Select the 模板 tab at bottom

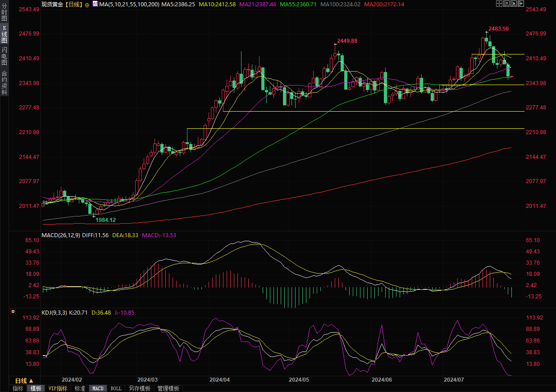[36, 388]
